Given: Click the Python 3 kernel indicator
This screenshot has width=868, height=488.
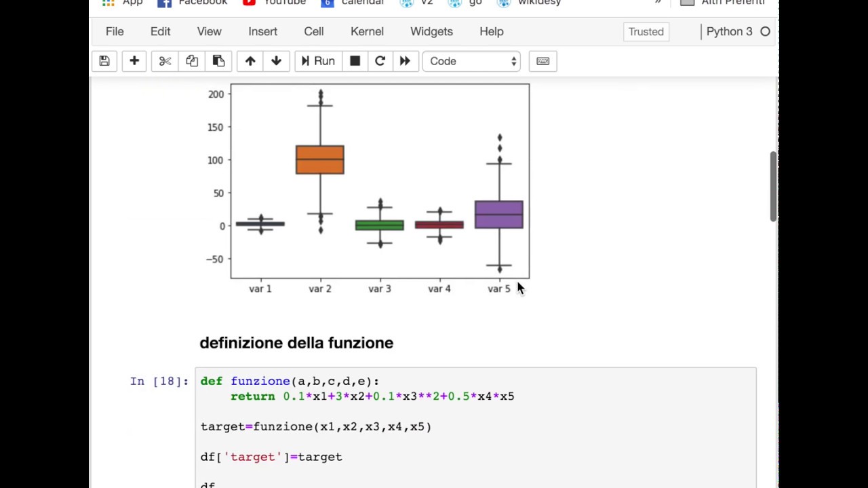Looking at the screenshot, I should tap(738, 31).
